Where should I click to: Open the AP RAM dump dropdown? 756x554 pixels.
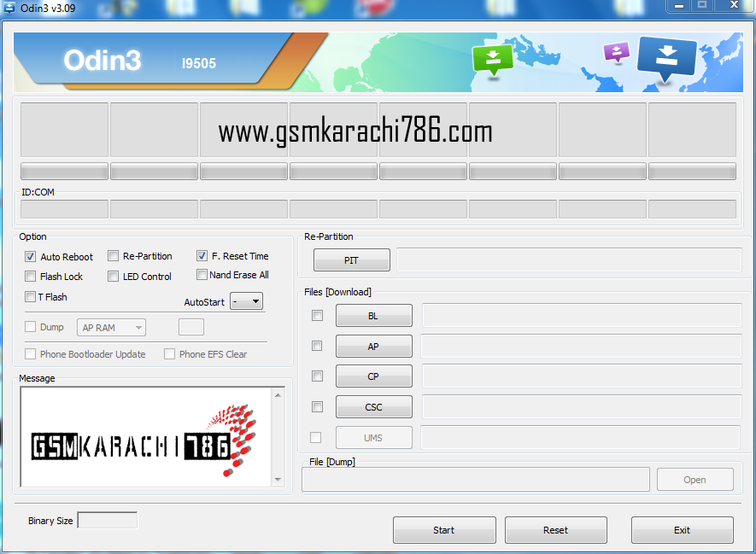pos(111,328)
